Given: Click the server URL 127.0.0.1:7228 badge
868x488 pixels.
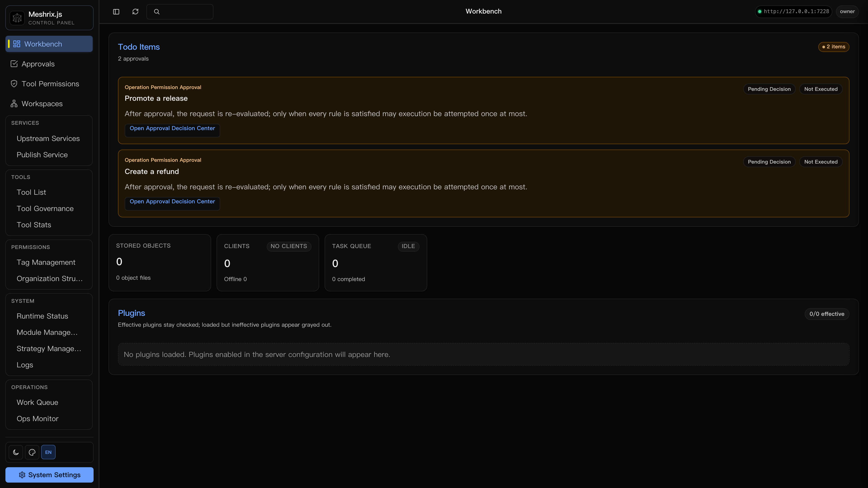Looking at the screenshot, I should click(793, 12).
